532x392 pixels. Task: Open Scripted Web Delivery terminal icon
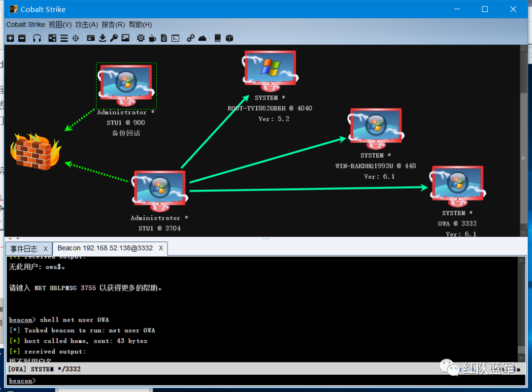pyautogui.click(x=175, y=38)
